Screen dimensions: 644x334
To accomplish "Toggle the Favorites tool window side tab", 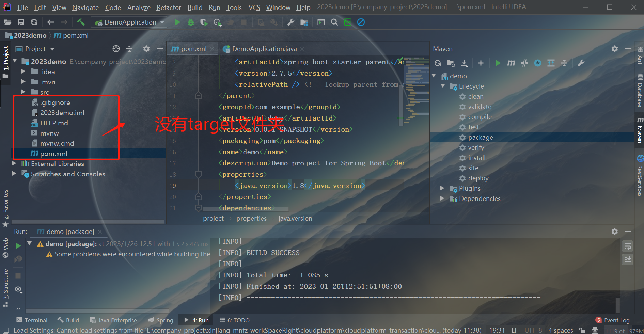I will [6, 208].
